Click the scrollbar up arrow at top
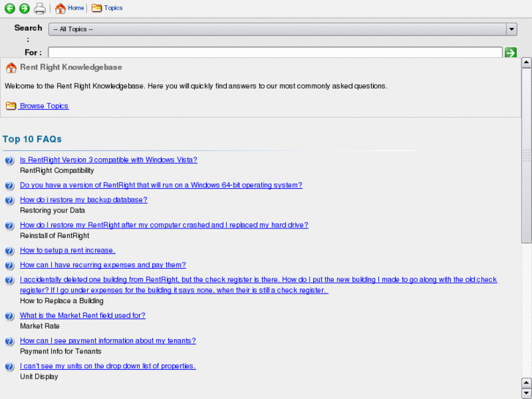Image resolution: width=532 pixels, height=399 pixels. [x=526, y=62]
